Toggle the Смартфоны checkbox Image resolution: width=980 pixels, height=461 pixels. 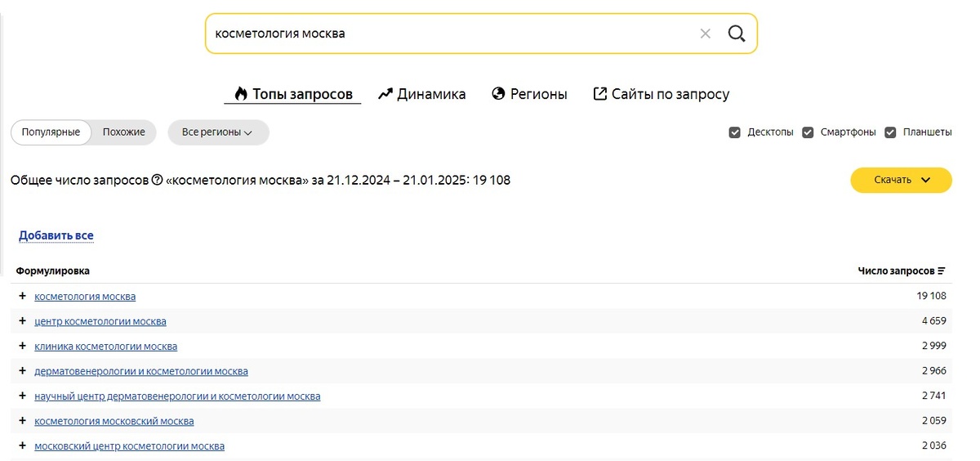pos(808,132)
